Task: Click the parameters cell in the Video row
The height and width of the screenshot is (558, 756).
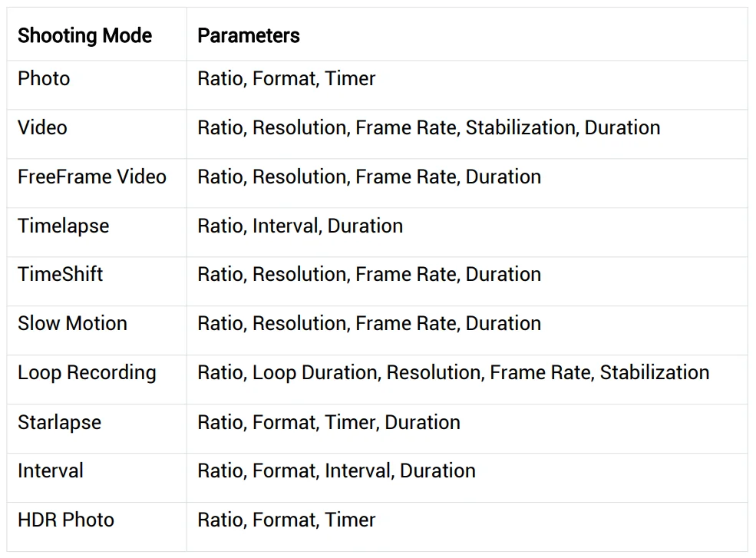Action: (x=428, y=127)
